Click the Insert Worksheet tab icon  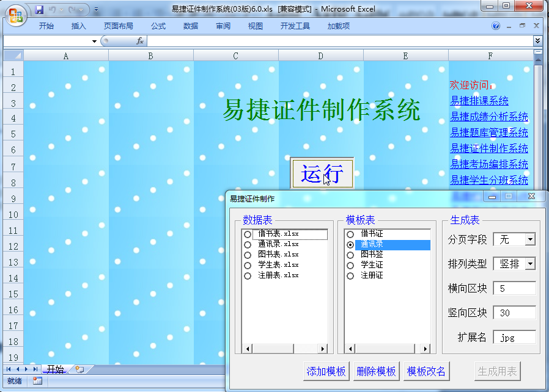click(79, 369)
